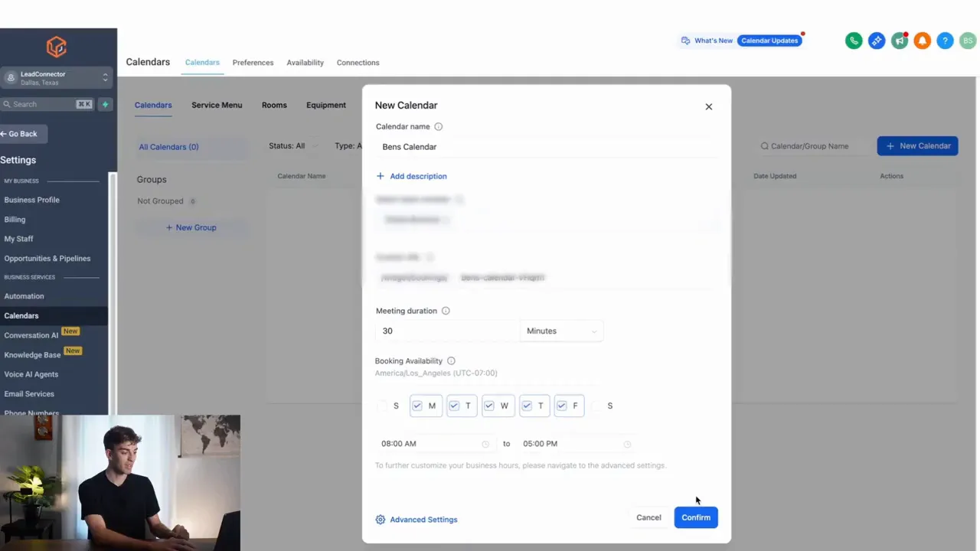
Task: Click the info icon beside Meeting duration
Action: click(x=446, y=311)
